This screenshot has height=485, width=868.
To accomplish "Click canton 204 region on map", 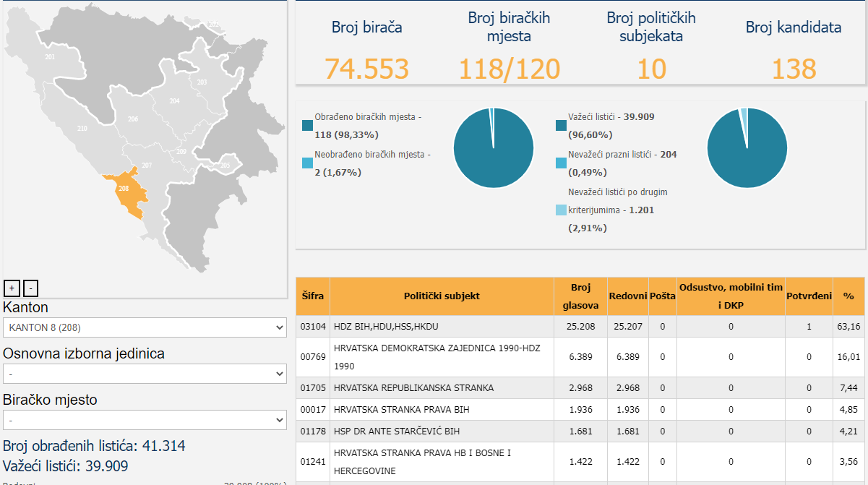I will 175,101.
